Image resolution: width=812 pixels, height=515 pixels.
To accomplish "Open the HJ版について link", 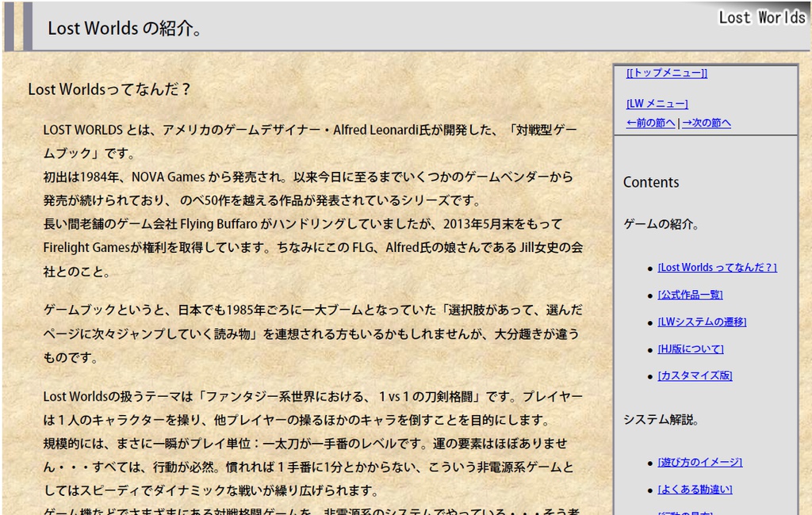I will tap(691, 349).
